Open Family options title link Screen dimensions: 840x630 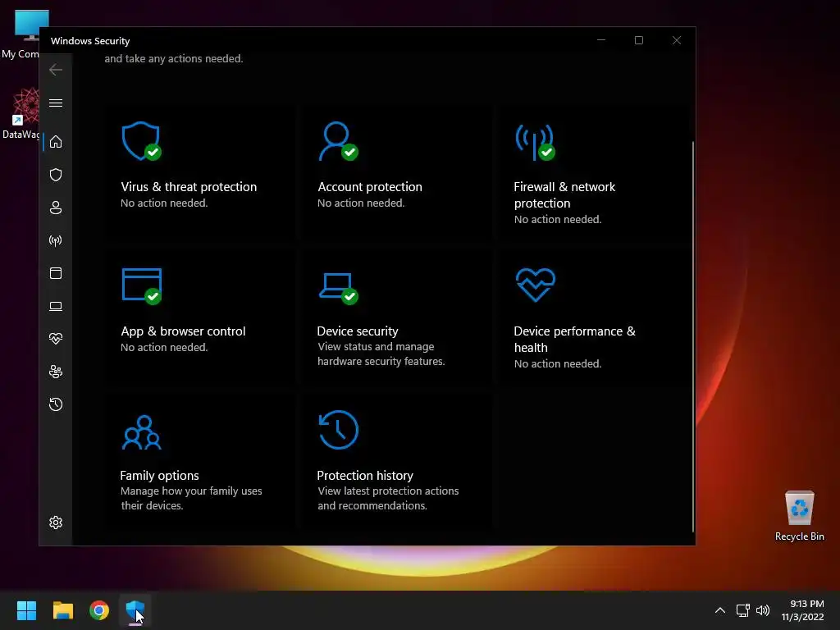coord(159,476)
